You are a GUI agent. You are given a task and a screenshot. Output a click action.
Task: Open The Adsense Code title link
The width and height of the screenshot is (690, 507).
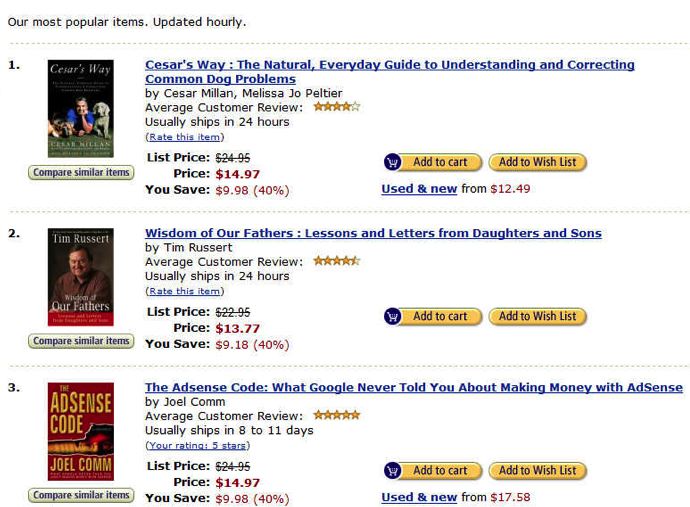tap(413, 387)
